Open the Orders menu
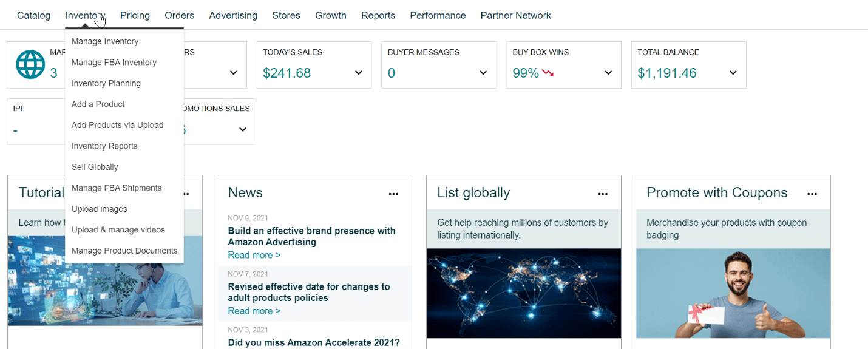Image resolution: width=868 pixels, height=349 pixels. [180, 15]
